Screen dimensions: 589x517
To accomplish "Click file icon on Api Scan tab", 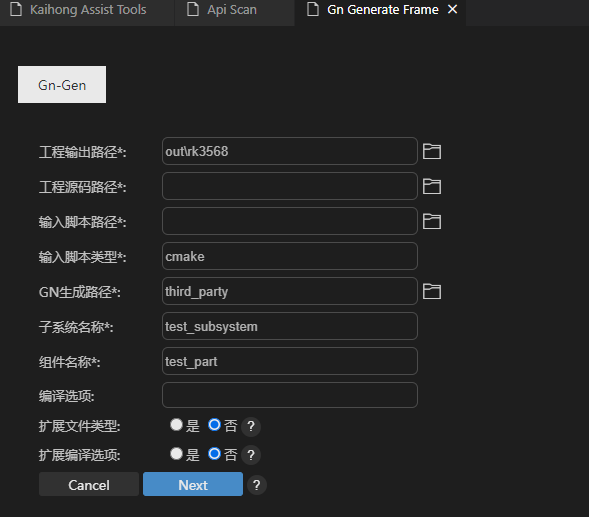I will pyautogui.click(x=193, y=9).
